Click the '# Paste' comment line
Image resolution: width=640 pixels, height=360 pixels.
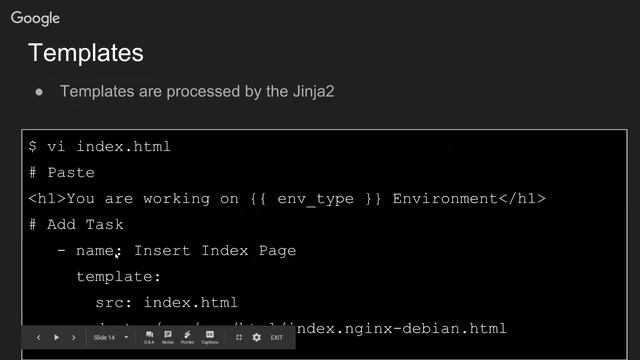tap(62, 173)
